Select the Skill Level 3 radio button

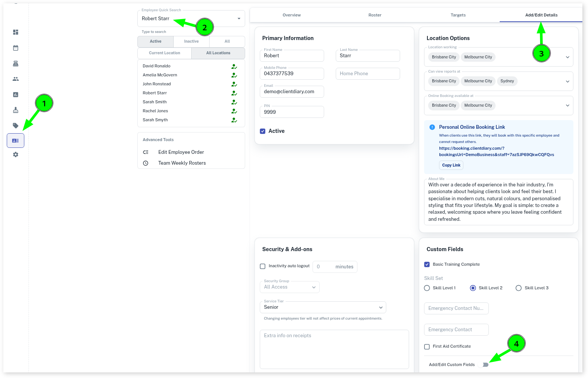click(518, 288)
